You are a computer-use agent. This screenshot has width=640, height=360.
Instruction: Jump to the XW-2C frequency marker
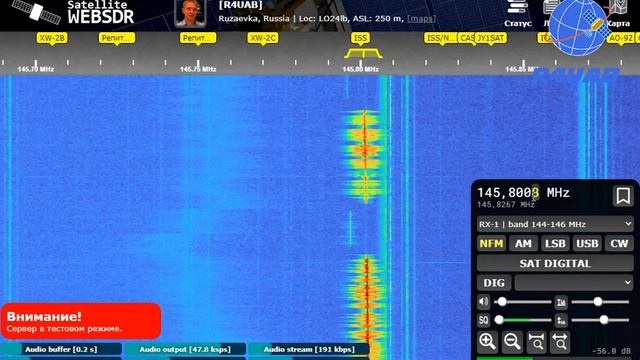click(x=263, y=38)
